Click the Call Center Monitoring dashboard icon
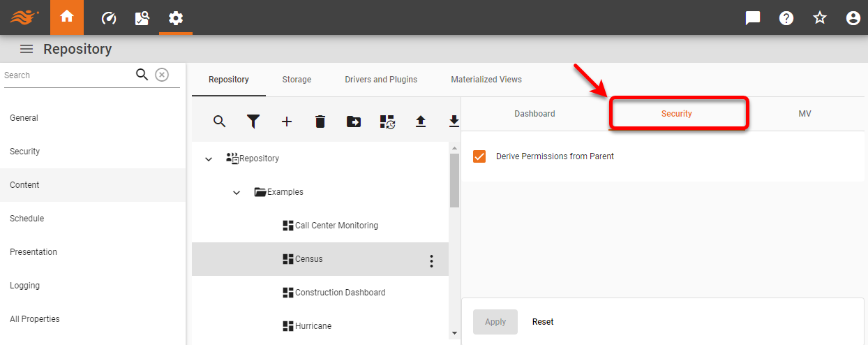Viewport: 868px width, 345px height. click(287, 226)
